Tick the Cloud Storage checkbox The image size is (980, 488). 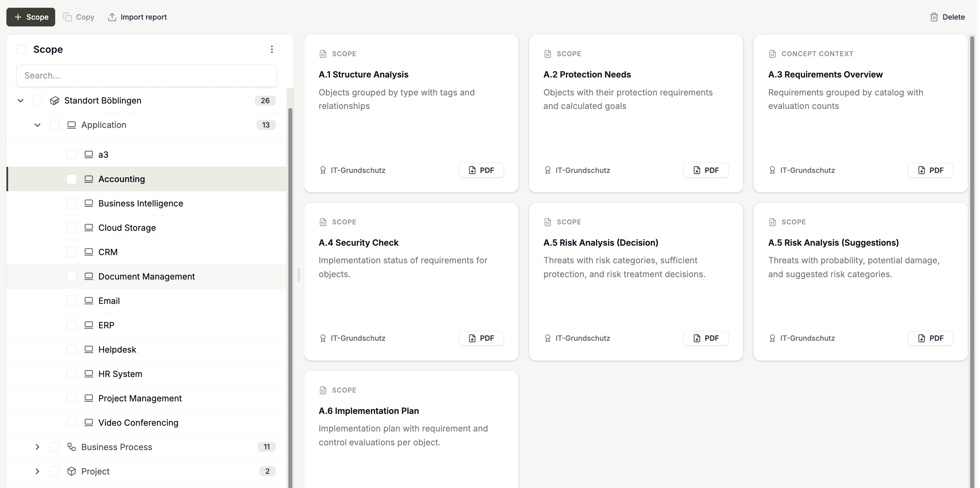coord(71,228)
